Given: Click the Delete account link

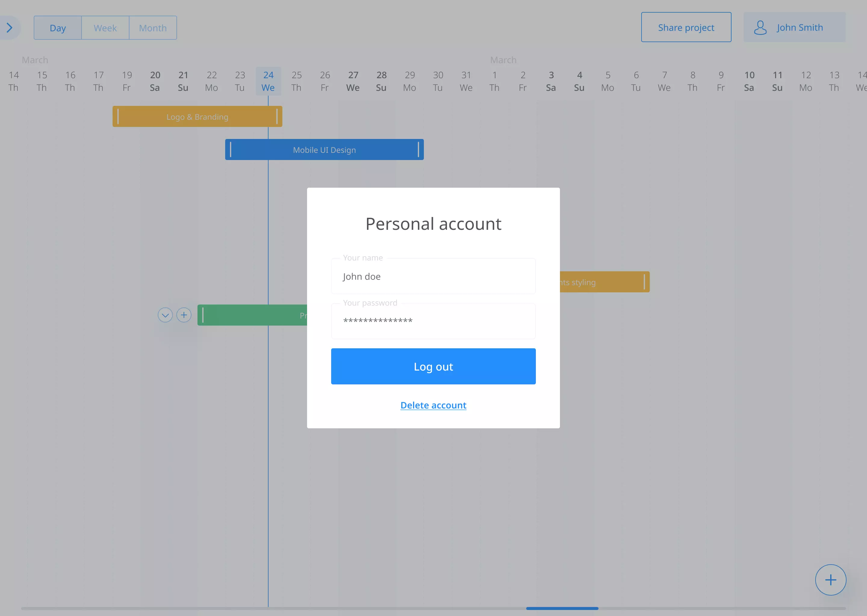Looking at the screenshot, I should (x=433, y=405).
